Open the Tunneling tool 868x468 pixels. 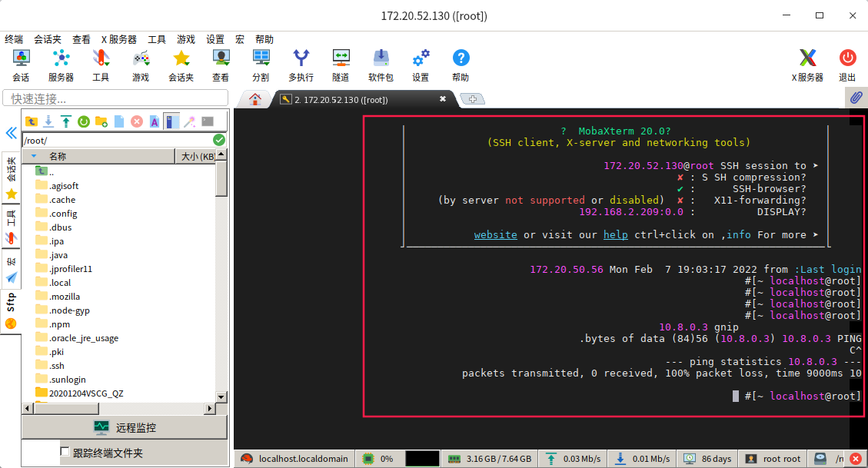coord(341,64)
